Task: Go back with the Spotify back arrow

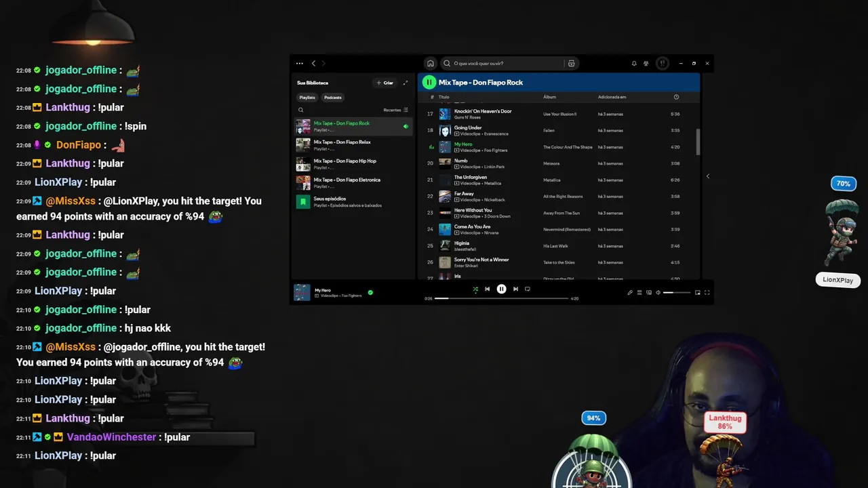Action: (313, 63)
